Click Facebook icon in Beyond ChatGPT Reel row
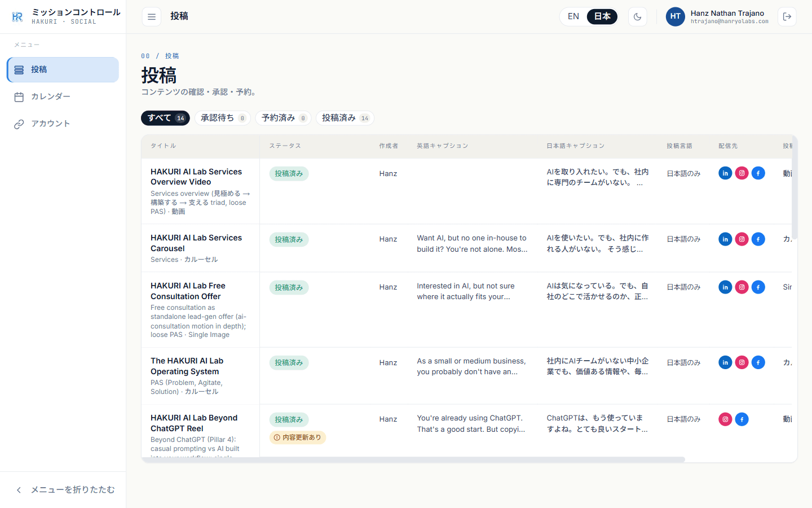Screen dimensions: 812x508 point(742,419)
